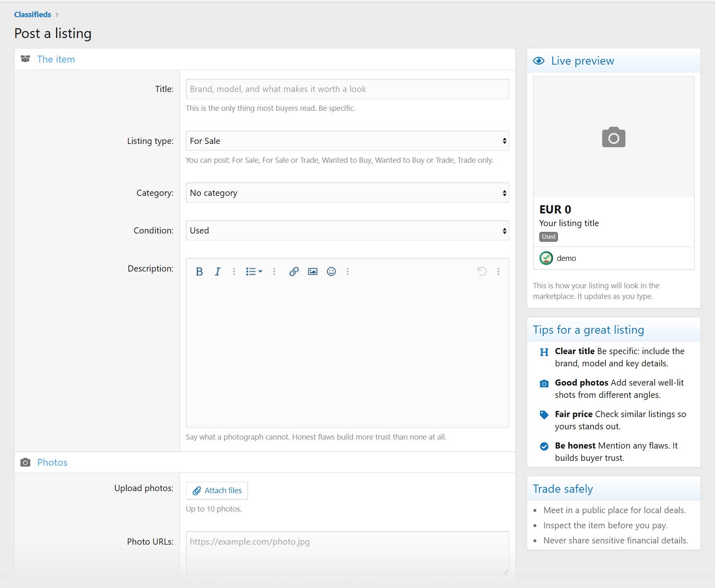The image size is (715, 588).
Task: Click the 'Trade safely' heading
Action: [563, 489]
